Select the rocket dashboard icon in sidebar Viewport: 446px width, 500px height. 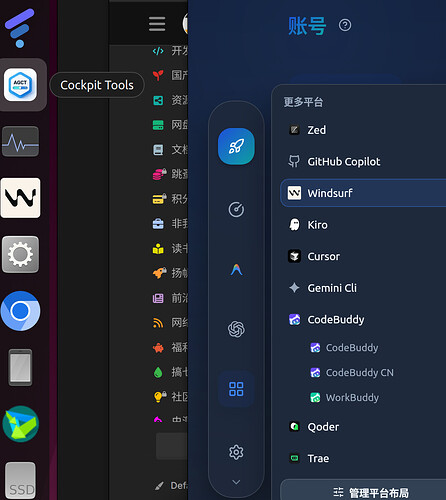pyautogui.click(x=236, y=146)
